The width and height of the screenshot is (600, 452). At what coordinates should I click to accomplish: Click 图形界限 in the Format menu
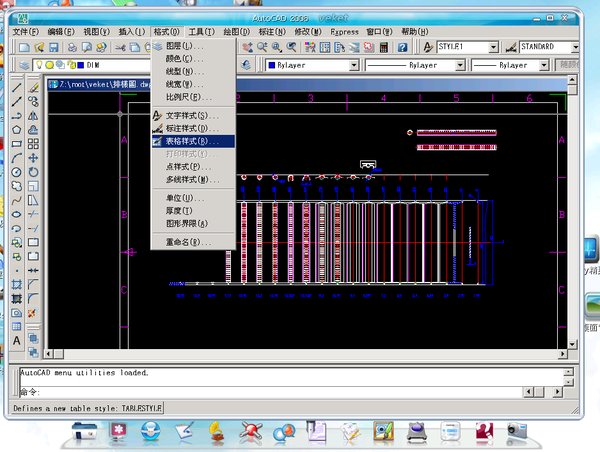(188, 223)
